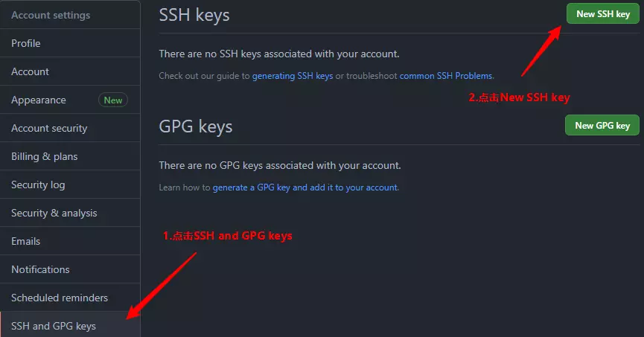Click the green New badge beside Appearance
This screenshot has width=644, height=337.
[x=113, y=100]
